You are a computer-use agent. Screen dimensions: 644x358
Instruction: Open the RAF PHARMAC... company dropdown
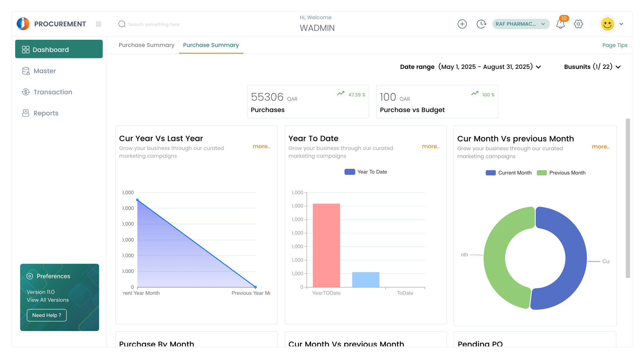click(521, 24)
